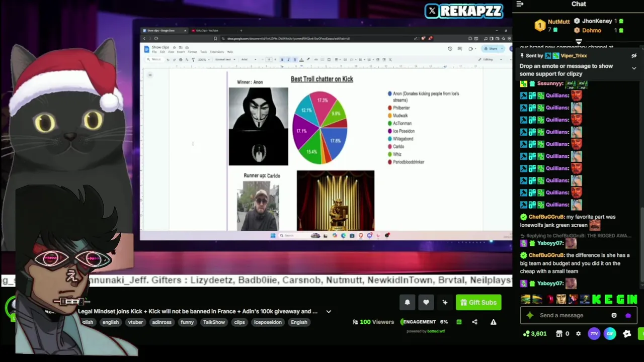Open the Insert menu in Google Docs
Image resolution: width=644 pixels, height=362 pixels.
pyautogui.click(x=181, y=52)
